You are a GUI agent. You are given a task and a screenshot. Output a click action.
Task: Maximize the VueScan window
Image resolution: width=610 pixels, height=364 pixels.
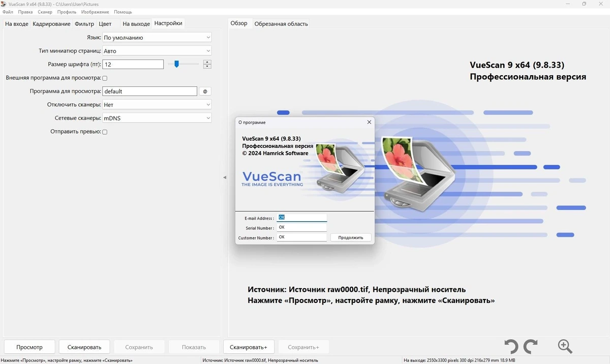click(584, 4)
